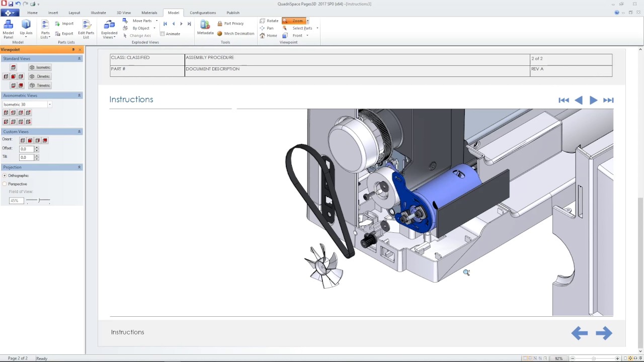Click the Isometric view button
644x362 pixels.
click(x=40, y=67)
